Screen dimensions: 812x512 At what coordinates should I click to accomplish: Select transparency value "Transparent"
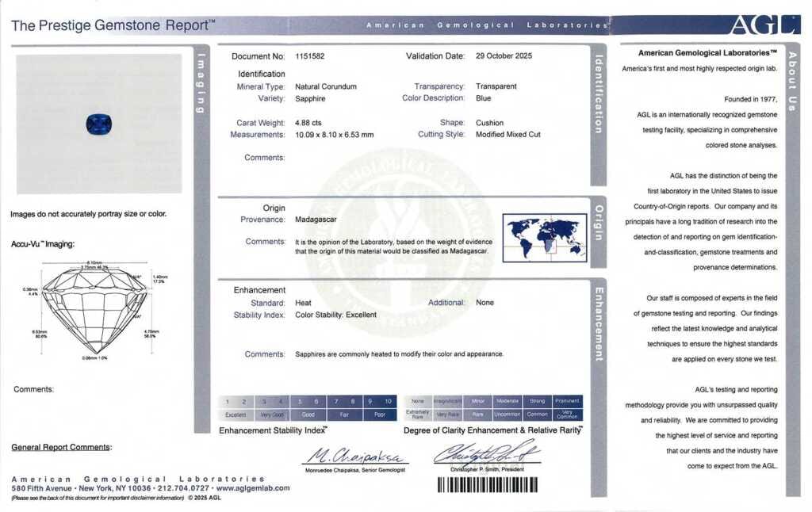point(496,86)
